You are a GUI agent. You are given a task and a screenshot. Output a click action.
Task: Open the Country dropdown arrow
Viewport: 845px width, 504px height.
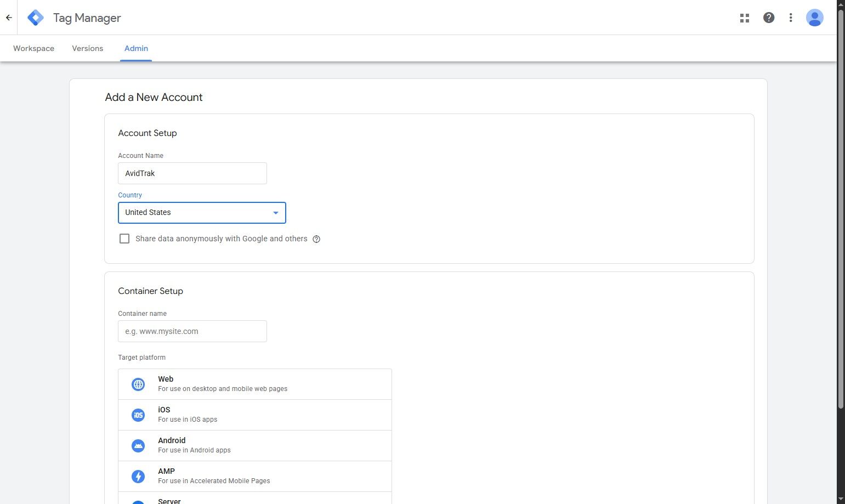click(276, 213)
